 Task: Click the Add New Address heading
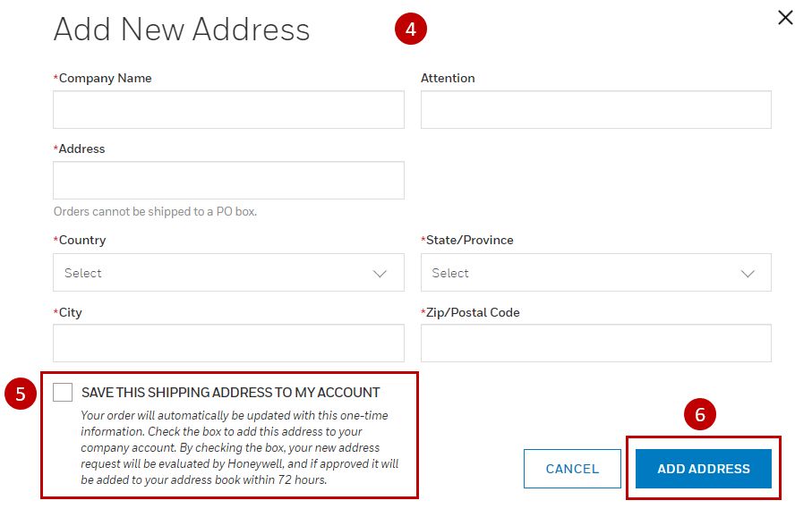(182, 30)
